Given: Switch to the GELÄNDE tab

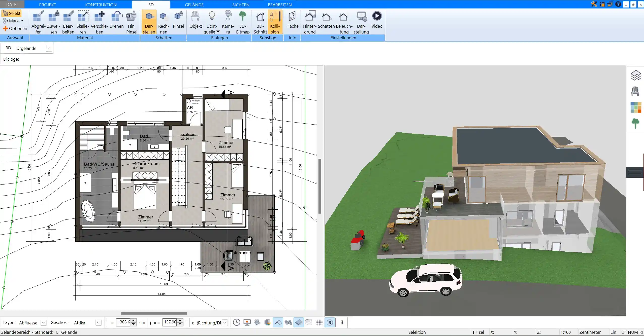Looking at the screenshot, I should coord(194,5).
